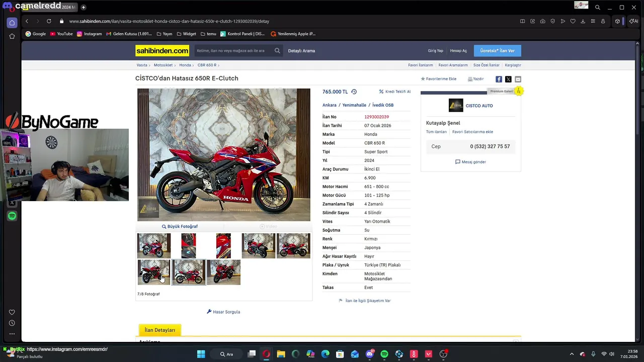Click the CISTCO AUTO store logo
This screenshot has height=362, width=644.
click(456, 105)
